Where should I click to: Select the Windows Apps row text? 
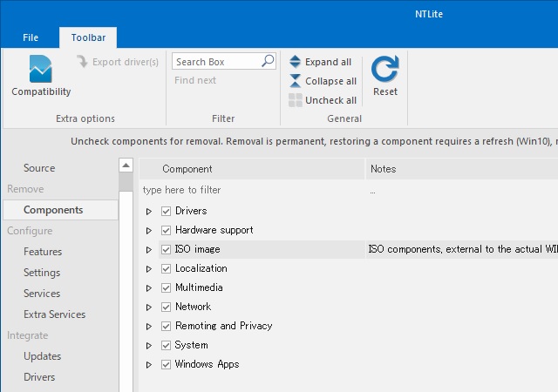click(207, 364)
